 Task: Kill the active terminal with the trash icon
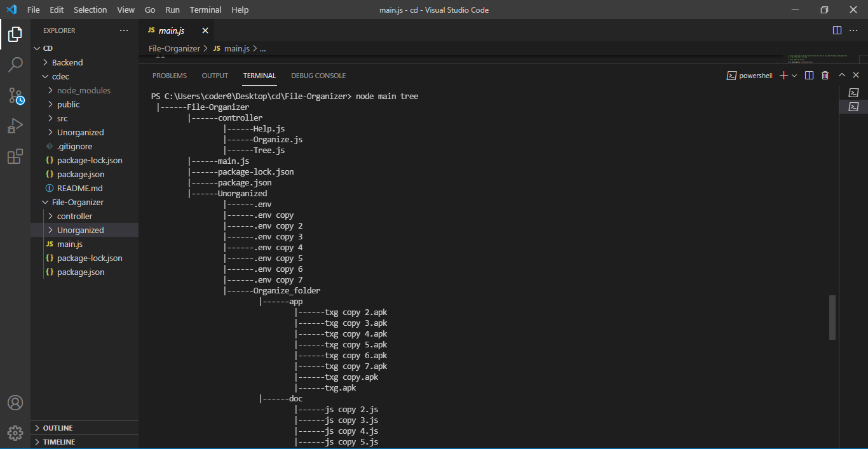pyautogui.click(x=825, y=75)
